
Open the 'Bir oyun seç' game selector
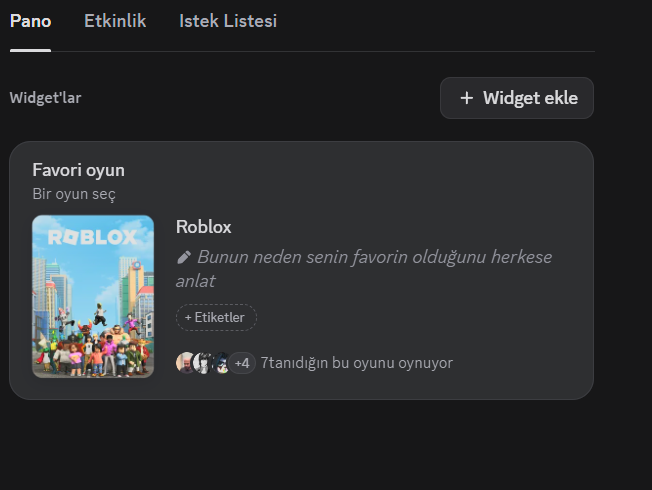pyautogui.click(x=74, y=193)
